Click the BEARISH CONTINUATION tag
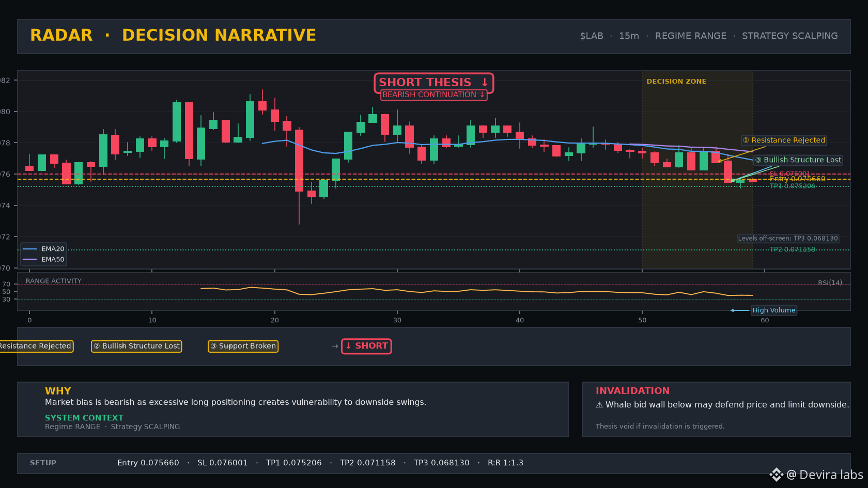Screen dimensions: 868x488 [433, 95]
